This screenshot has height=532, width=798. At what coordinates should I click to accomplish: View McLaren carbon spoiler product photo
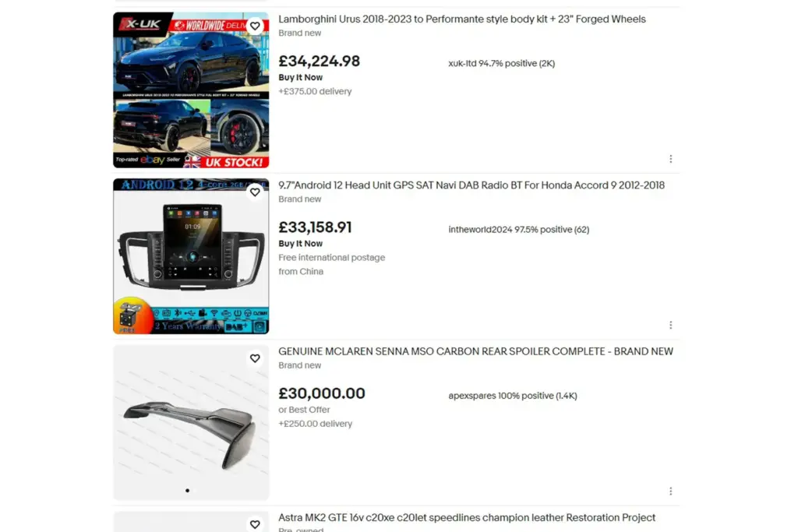point(191,423)
